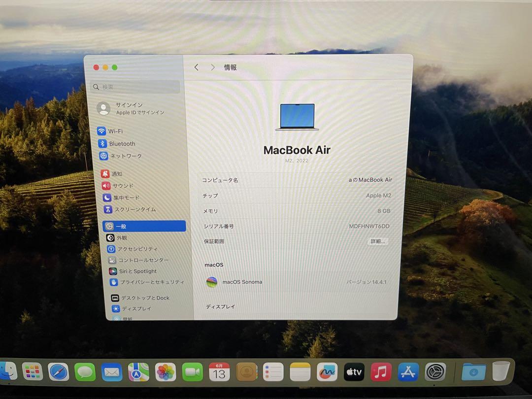Viewport: 532px width, 399px height.
Task: Click chip value Apple M2
Action: (x=379, y=196)
